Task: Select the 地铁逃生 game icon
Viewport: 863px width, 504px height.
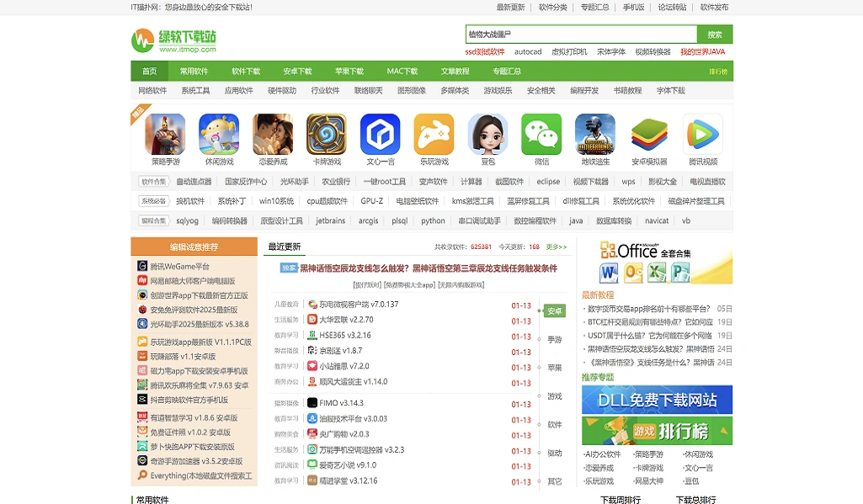Action: click(x=594, y=135)
